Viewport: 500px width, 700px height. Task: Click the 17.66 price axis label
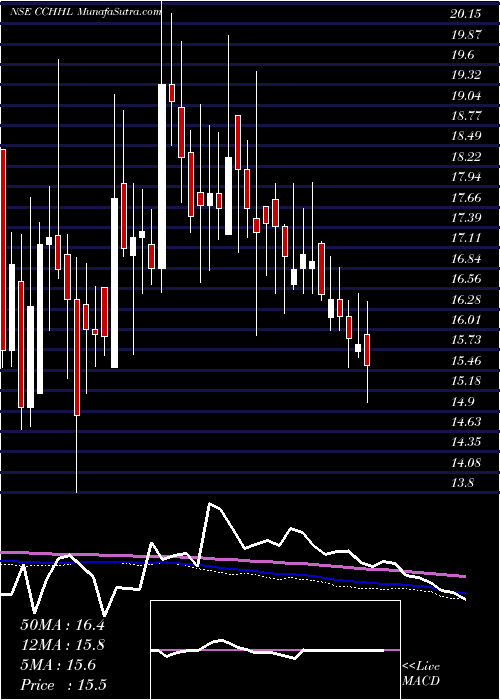click(466, 198)
